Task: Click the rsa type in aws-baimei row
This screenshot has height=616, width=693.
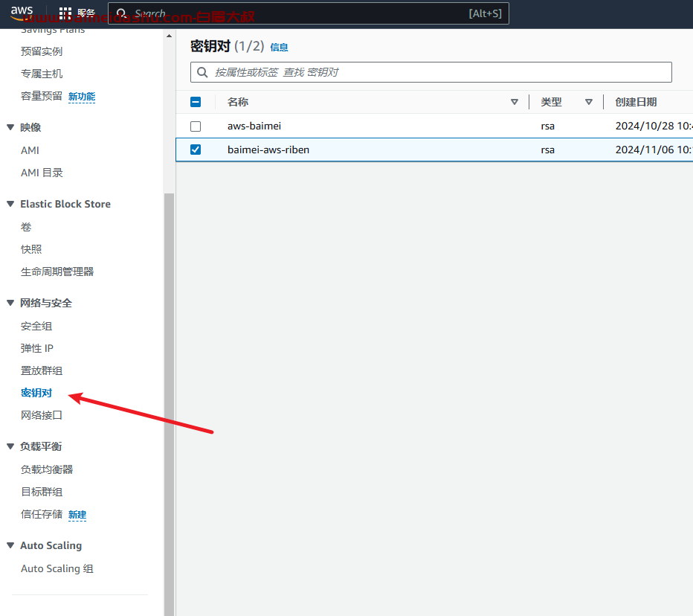Action: pos(547,126)
